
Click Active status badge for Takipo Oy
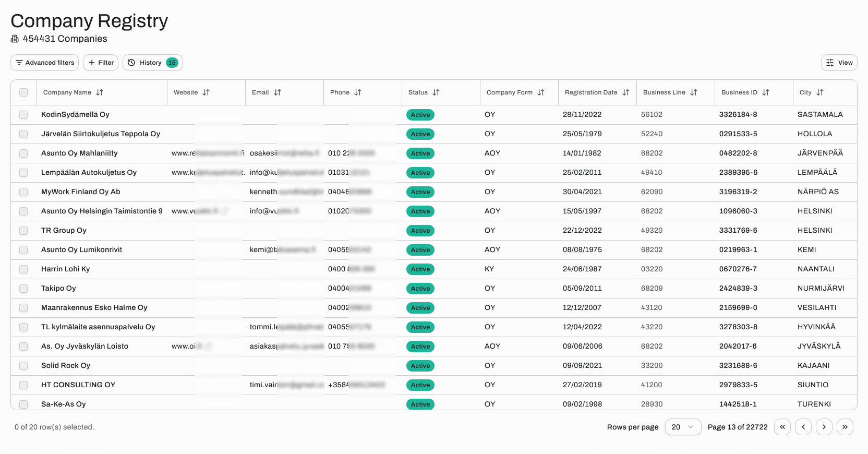(420, 289)
